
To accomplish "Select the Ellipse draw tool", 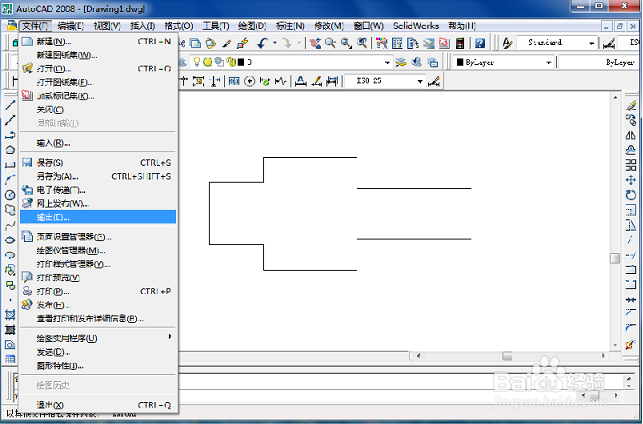I will [x=10, y=240].
